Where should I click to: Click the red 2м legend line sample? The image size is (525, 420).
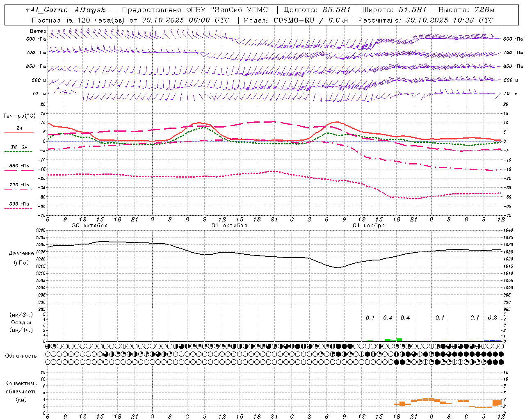click(x=19, y=133)
